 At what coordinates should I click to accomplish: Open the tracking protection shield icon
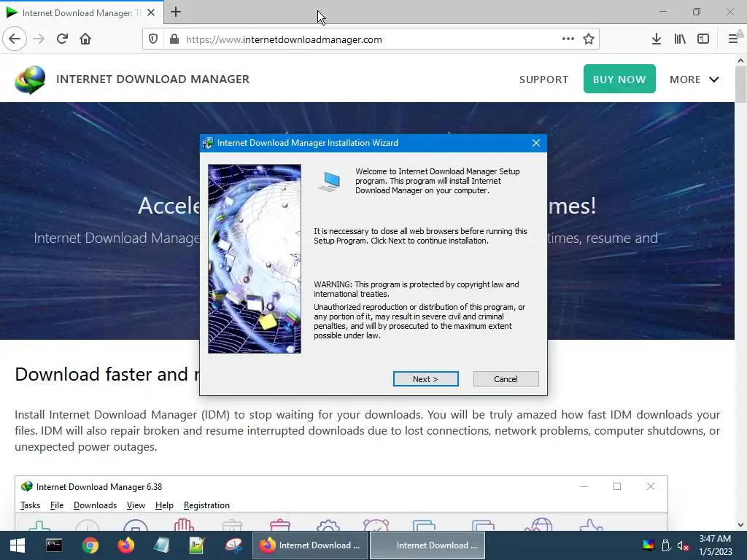(x=153, y=39)
